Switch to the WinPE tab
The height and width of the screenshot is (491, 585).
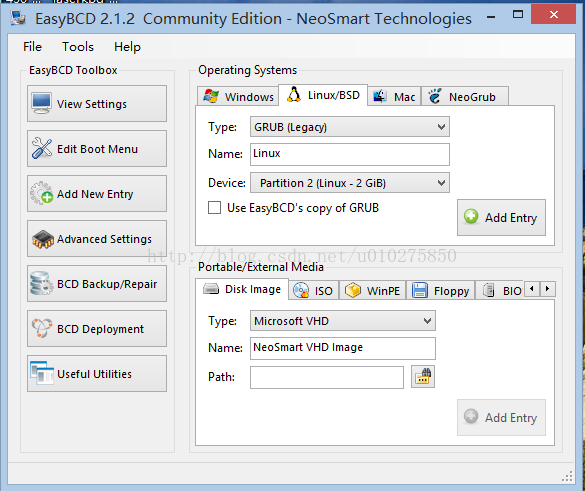pyautogui.click(x=373, y=291)
